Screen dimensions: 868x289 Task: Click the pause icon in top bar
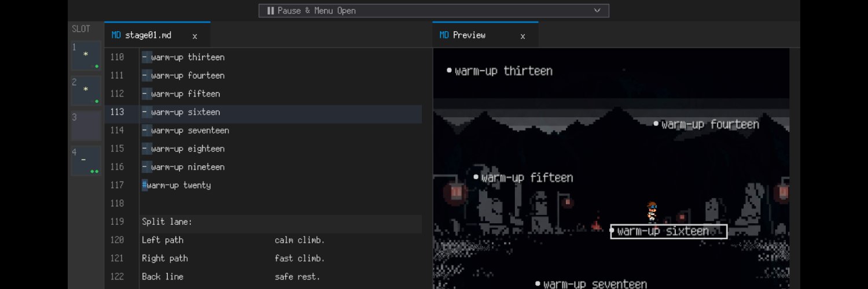tap(270, 10)
